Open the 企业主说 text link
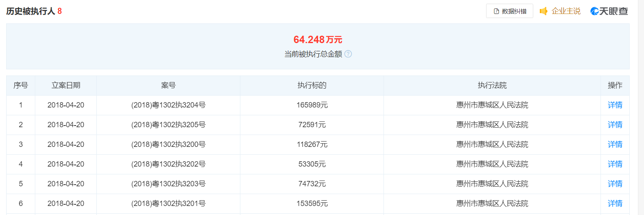This screenshot has height=215, width=644. [566, 11]
